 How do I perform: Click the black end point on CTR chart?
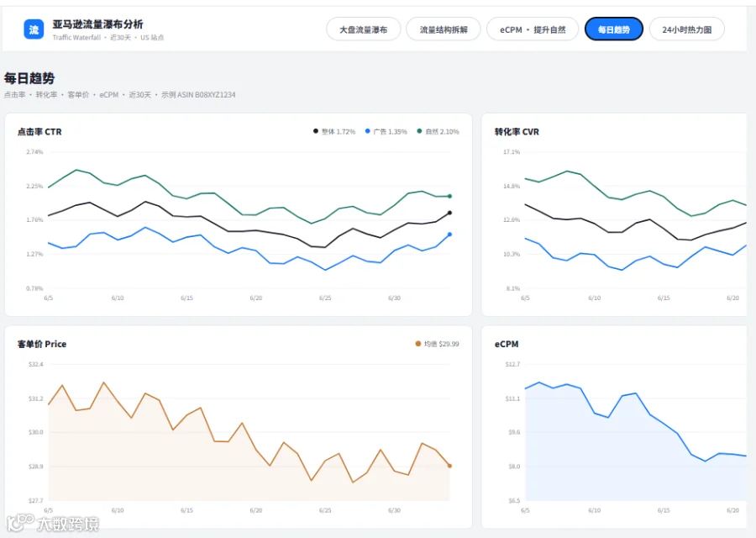point(450,213)
